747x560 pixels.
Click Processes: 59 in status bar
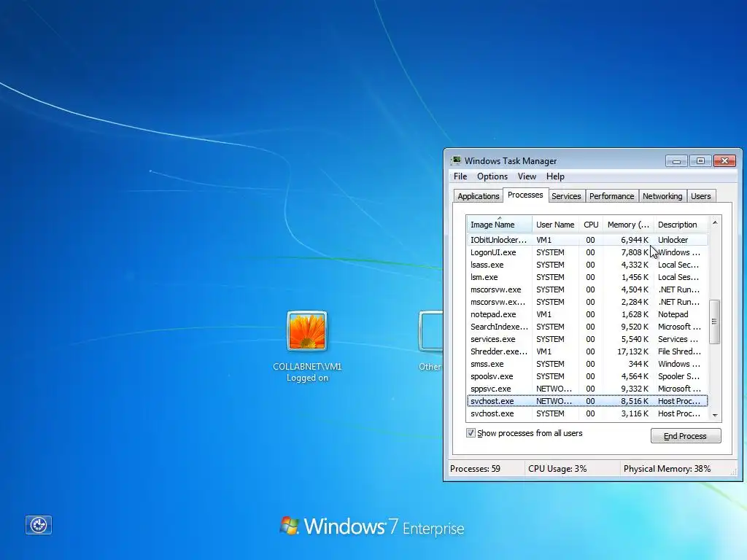(475, 469)
